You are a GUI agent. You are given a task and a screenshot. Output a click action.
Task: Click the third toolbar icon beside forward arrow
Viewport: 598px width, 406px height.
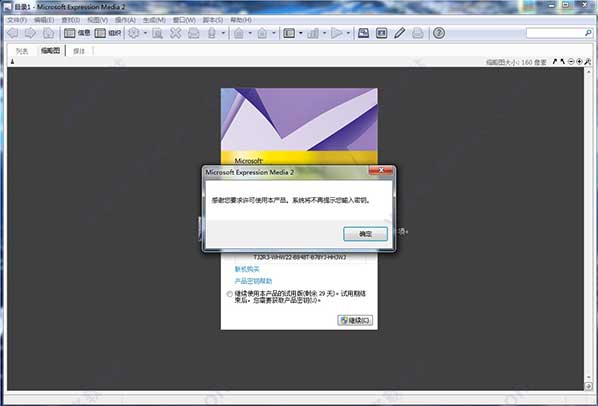point(48,33)
